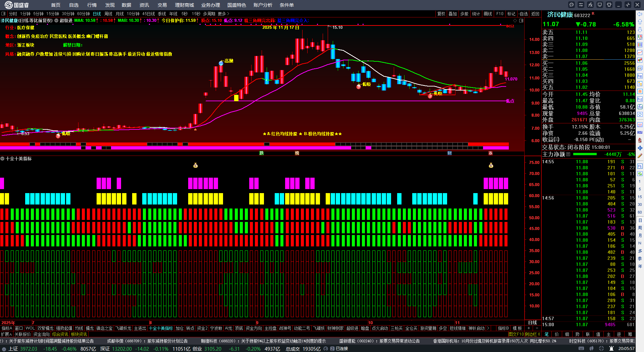The width and height of the screenshot is (644, 352).
Task: Click the down arrow icon in right sidebar
Action: 640,30
